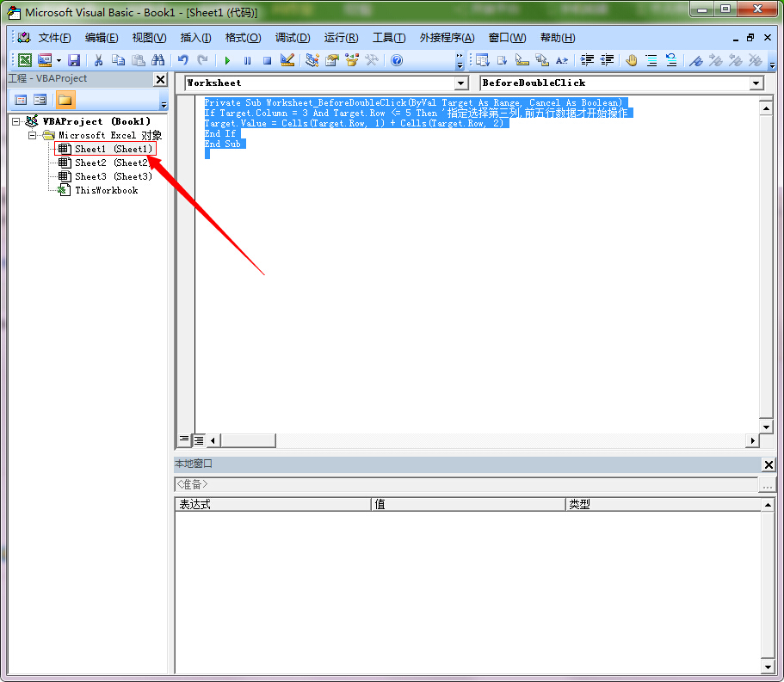The width and height of the screenshot is (784, 682).
Task: Click the Break pause icon
Action: point(247,60)
